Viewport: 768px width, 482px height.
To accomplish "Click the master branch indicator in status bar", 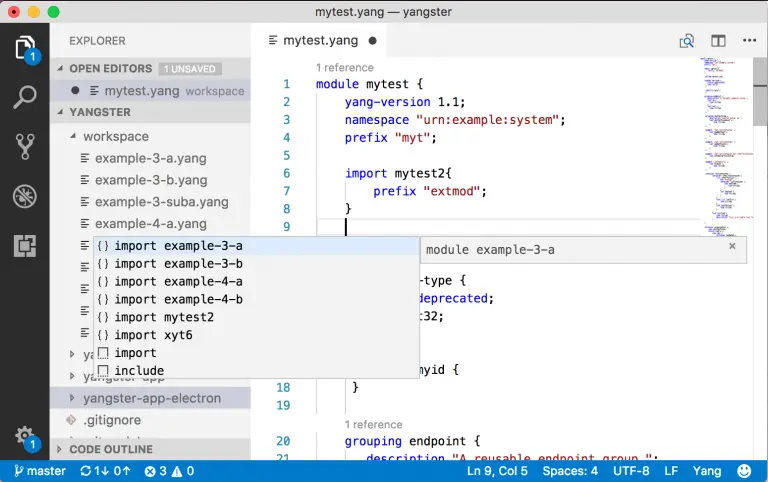I will (x=40, y=471).
